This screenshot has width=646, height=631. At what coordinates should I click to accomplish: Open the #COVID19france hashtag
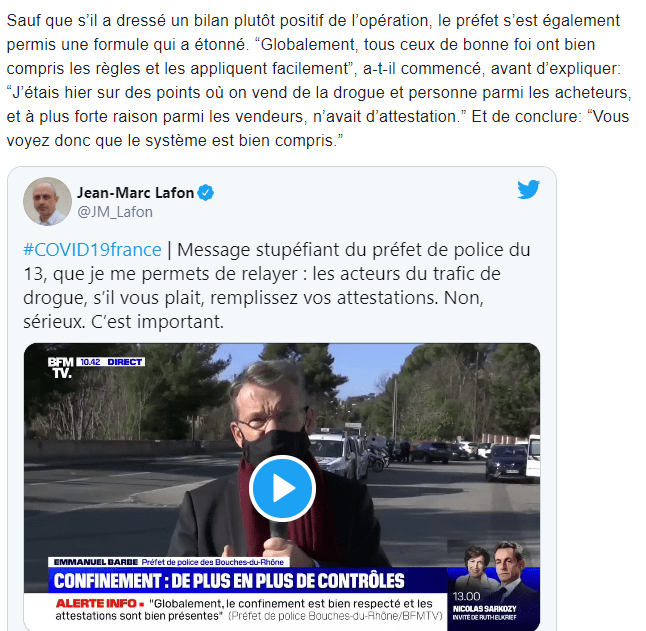pos(92,250)
